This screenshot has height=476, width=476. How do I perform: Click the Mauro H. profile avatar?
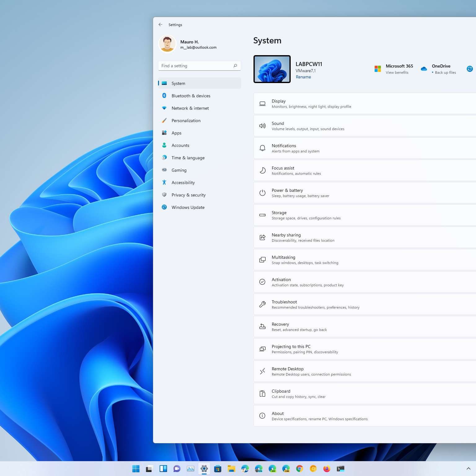167,44
